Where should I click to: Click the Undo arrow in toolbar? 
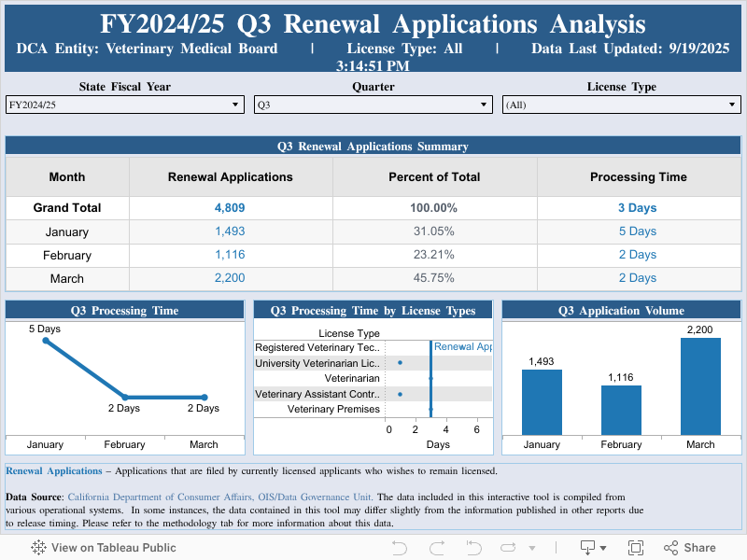(x=400, y=548)
